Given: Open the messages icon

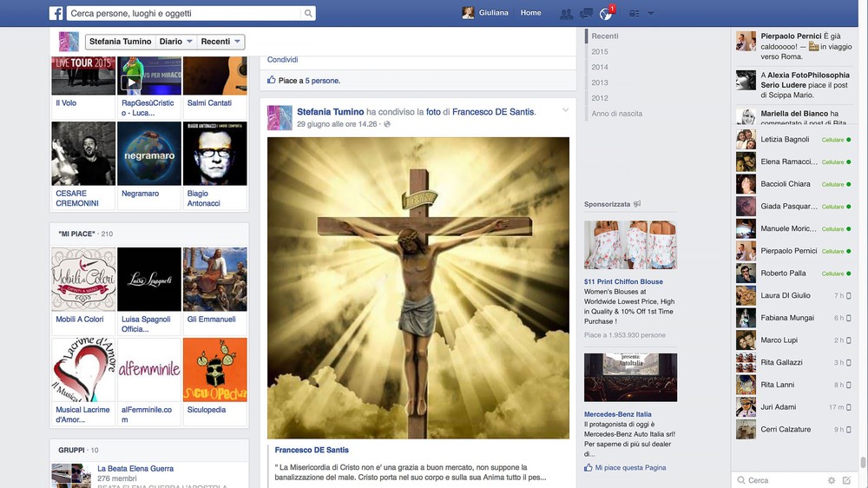Looking at the screenshot, I should [586, 14].
